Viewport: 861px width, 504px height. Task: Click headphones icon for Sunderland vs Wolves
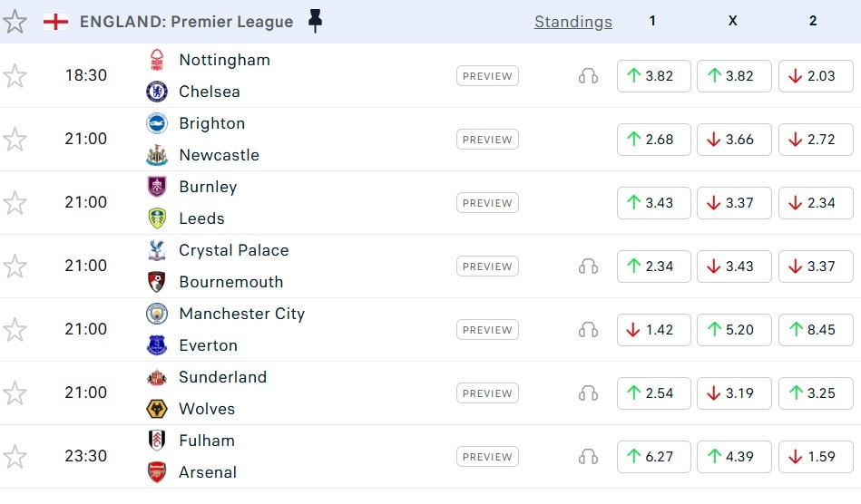588,393
